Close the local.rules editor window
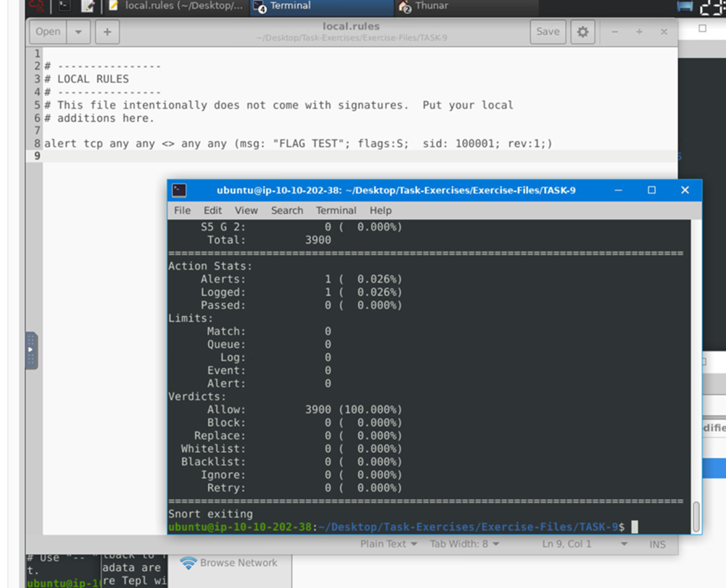The height and width of the screenshot is (588, 726). [664, 32]
